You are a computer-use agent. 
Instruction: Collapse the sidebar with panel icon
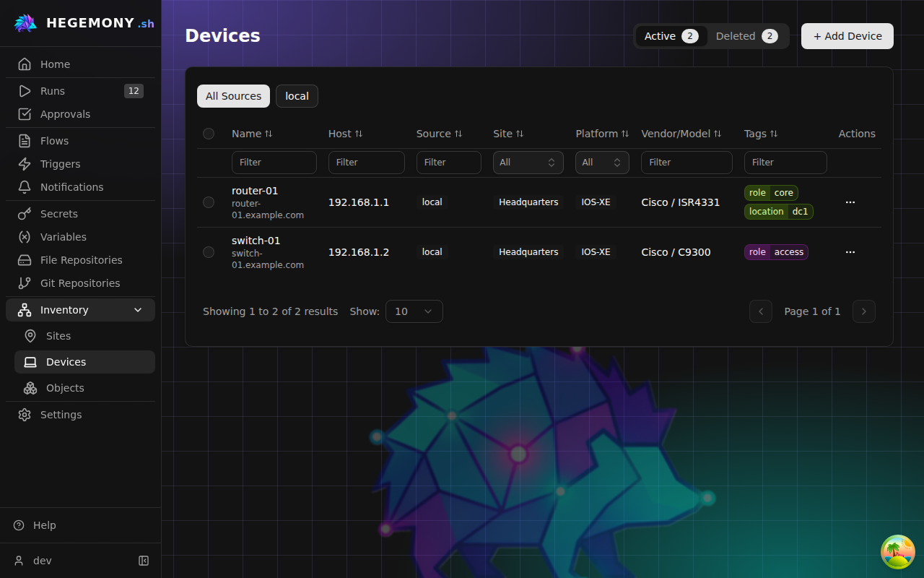tap(144, 561)
